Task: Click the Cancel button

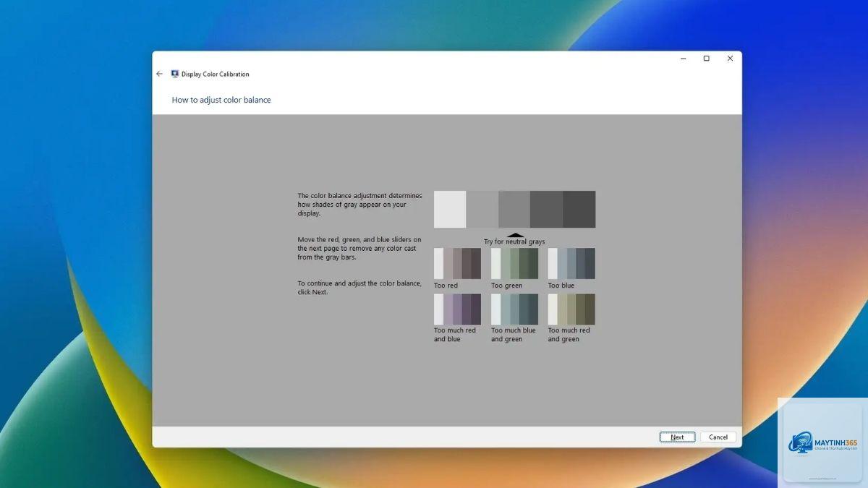Action: 718,437
